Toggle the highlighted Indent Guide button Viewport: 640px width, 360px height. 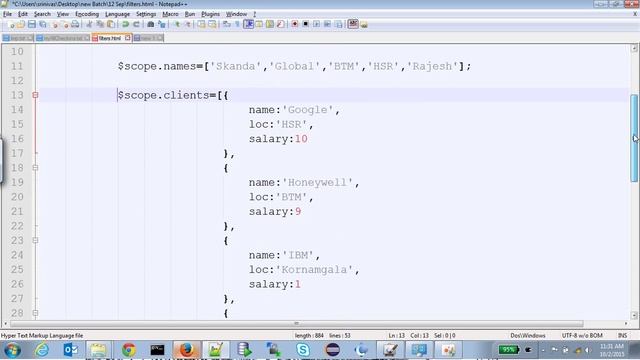[249, 24]
